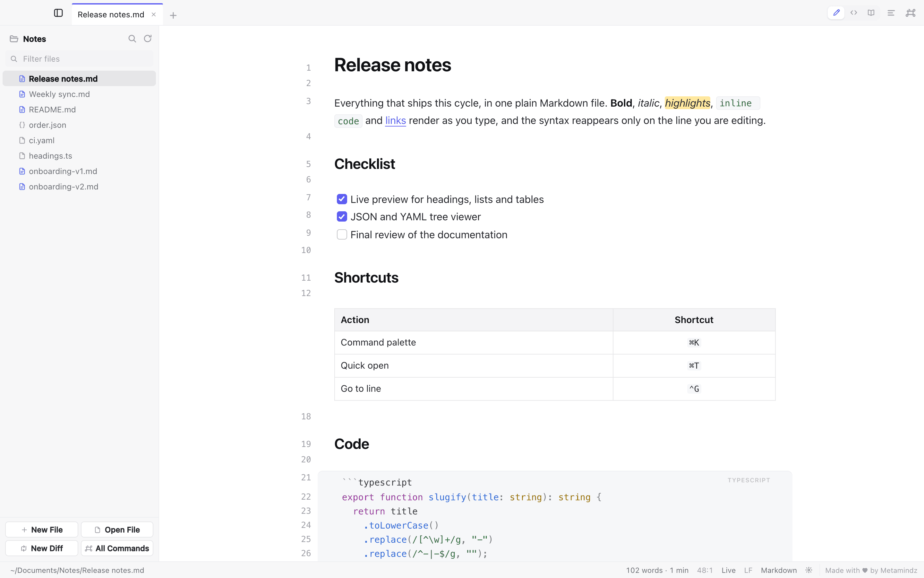Uncheck Live preview for headings checkbox
This screenshot has height=578, width=924.
[342, 199]
